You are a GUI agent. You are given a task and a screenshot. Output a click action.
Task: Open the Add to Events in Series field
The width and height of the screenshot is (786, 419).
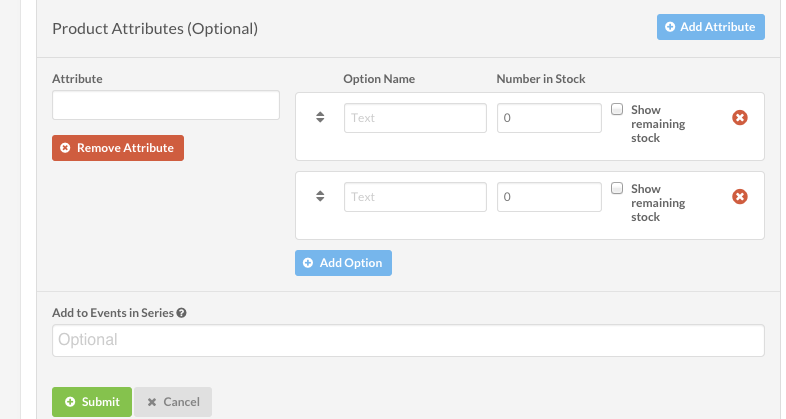point(408,340)
